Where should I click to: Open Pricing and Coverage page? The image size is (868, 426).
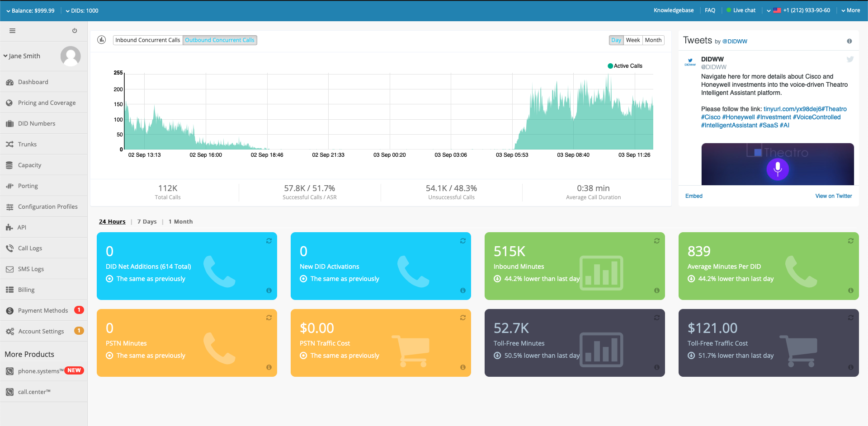44,103
